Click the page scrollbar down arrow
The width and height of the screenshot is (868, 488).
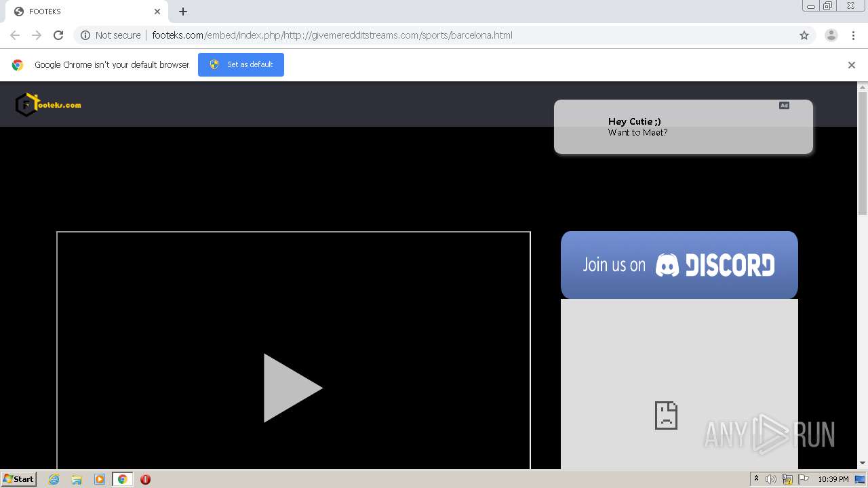point(863,464)
